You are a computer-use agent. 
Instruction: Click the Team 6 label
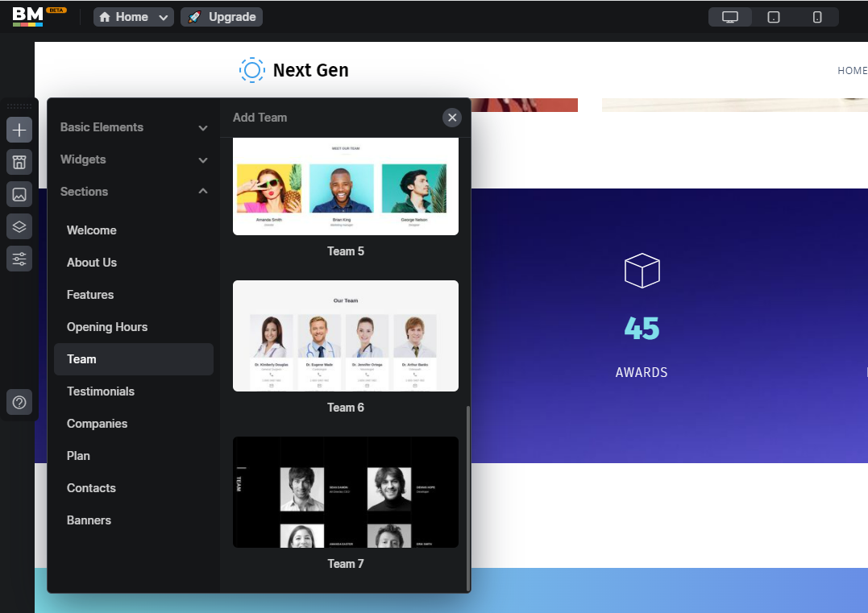(346, 408)
